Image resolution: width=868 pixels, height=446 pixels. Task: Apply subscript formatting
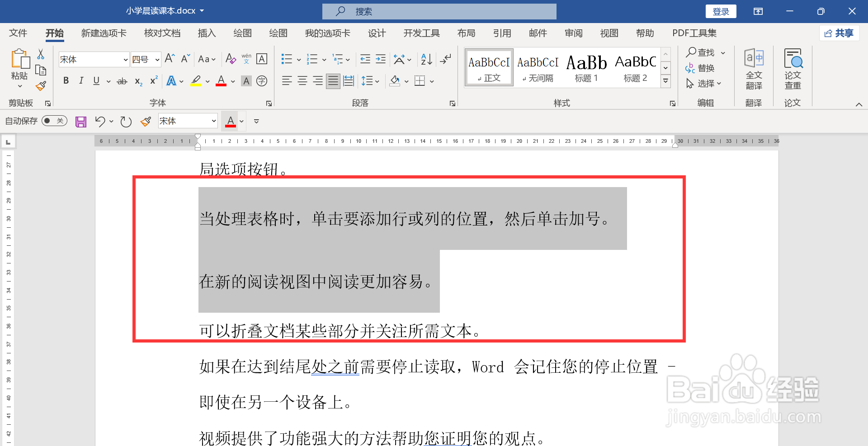(x=138, y=81)
